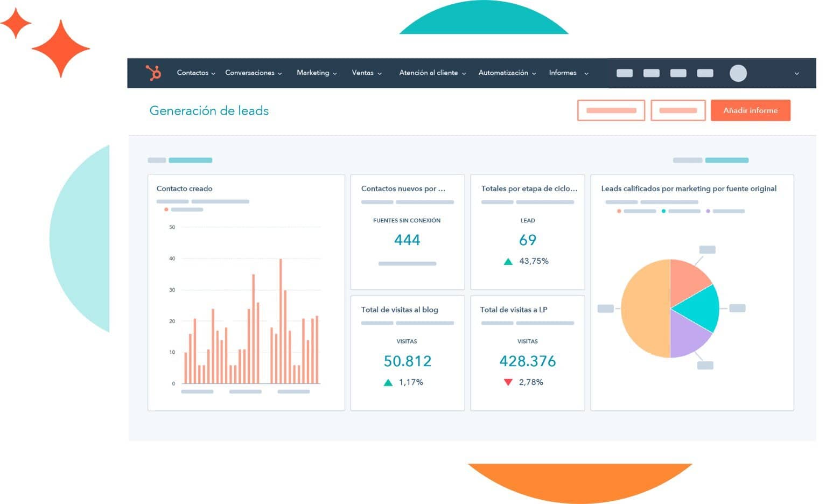Click the small label icon above the pie chart

click(708, 248)
